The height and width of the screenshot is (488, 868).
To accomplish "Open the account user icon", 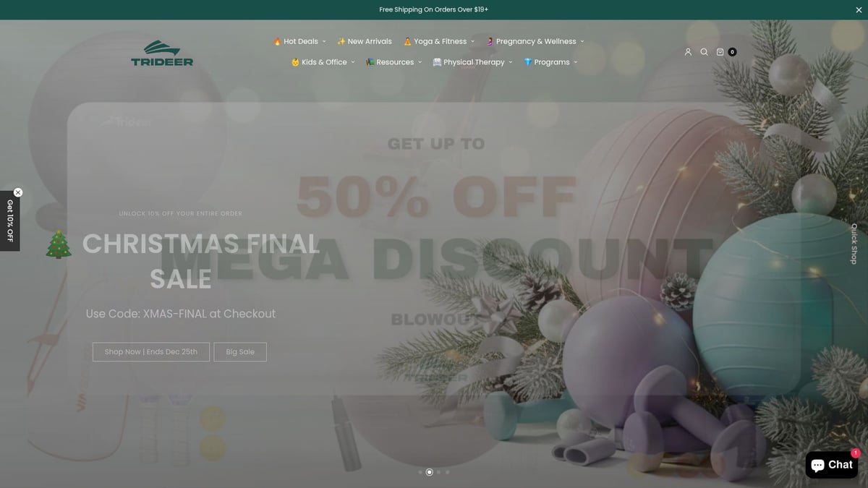I will tap(688, 52).
